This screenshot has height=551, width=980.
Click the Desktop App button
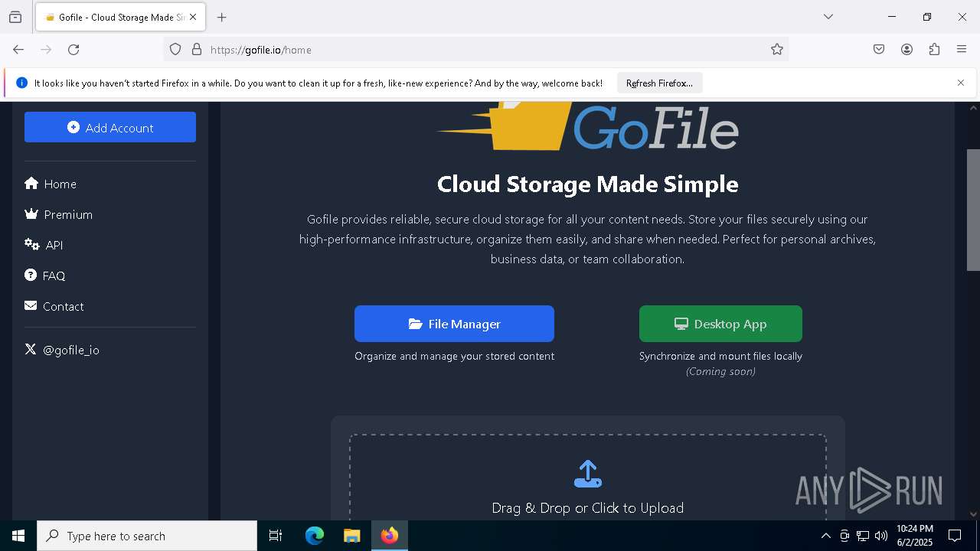[x=720, y=324]
